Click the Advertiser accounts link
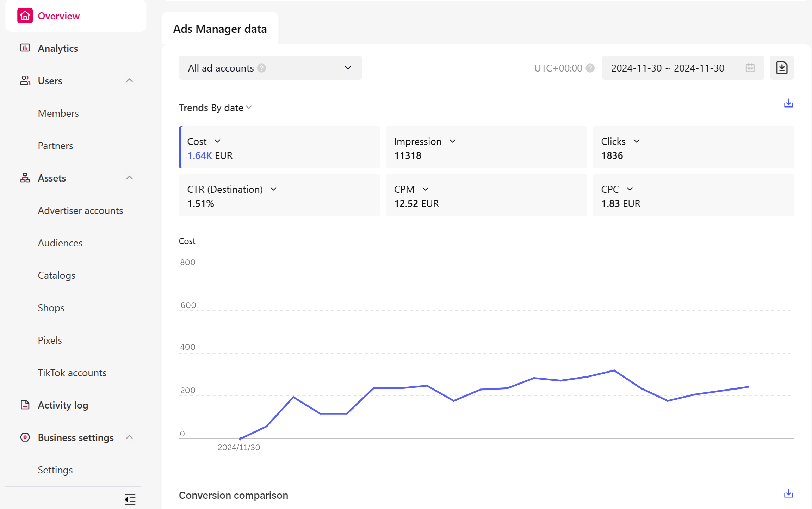The image size is (812, 509). point(80,210)
